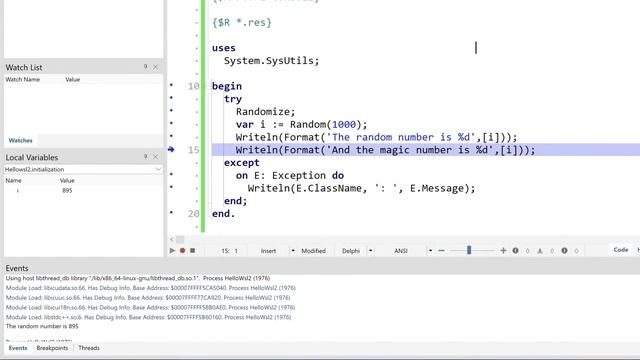The image size is (640, 360).
Task: Click the hints info icon in status bar
Action: (x=564, y=251)
